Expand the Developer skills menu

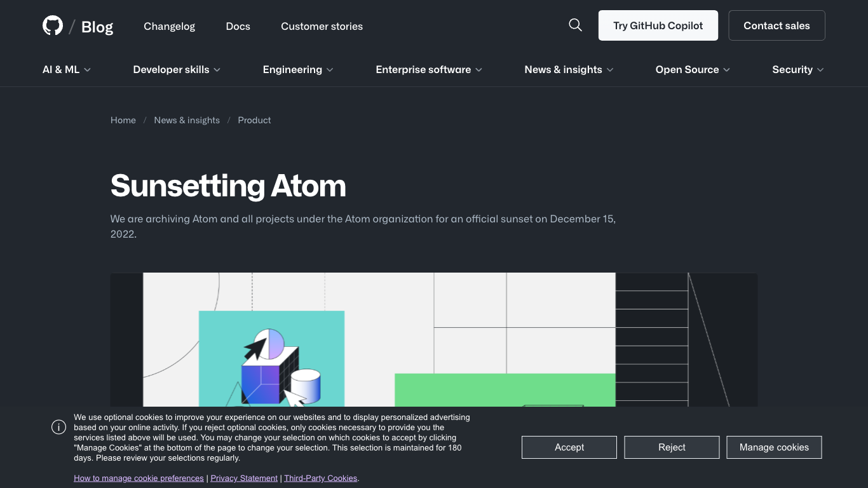(x=177, y=69)
